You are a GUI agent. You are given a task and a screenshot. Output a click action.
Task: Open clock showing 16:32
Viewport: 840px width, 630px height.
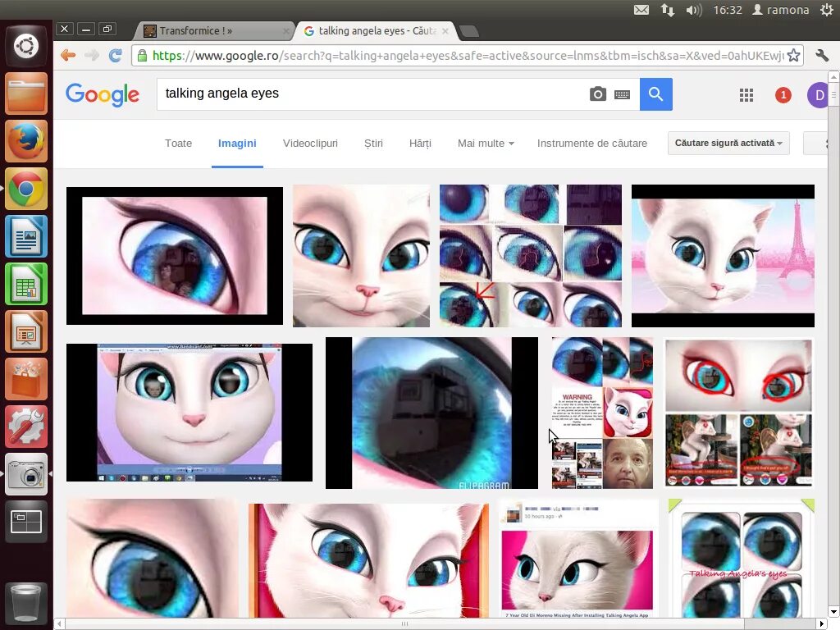(x=727, y=10)
